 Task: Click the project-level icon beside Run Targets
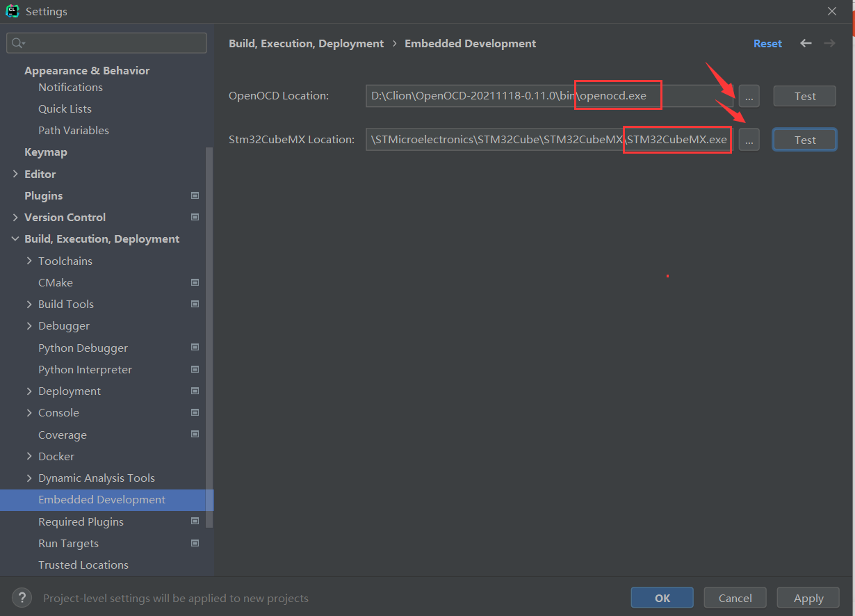pos(195,544)
